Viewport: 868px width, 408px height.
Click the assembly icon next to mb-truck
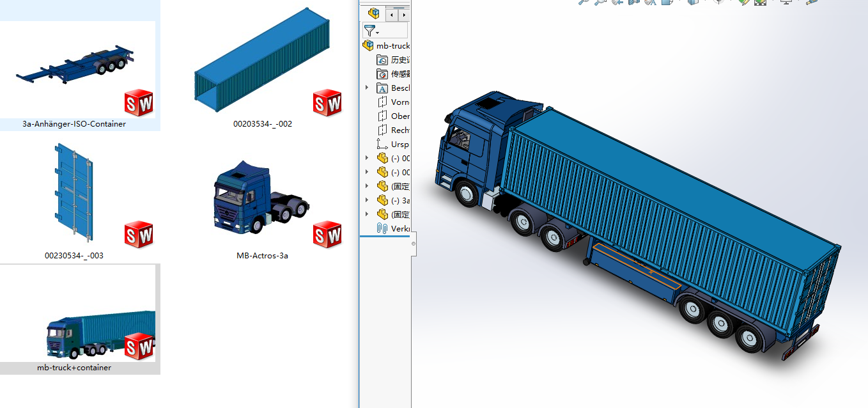(x=368, y=46)
